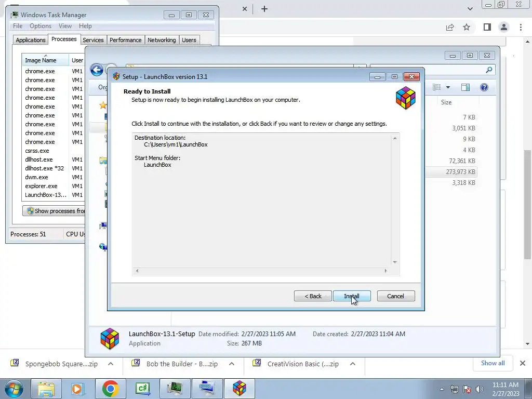Open the Chrome profile avatar icon
Image resolution: width=532 pixels, height=399 pixels.
click(x=504, y=27)
